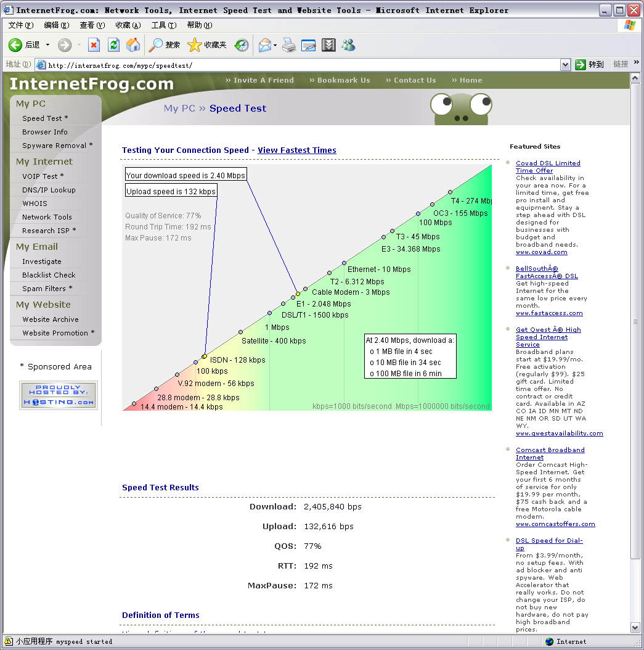Open the View menu (查看)
This screenshot has width=644, height=650.
tap(92, 25)
